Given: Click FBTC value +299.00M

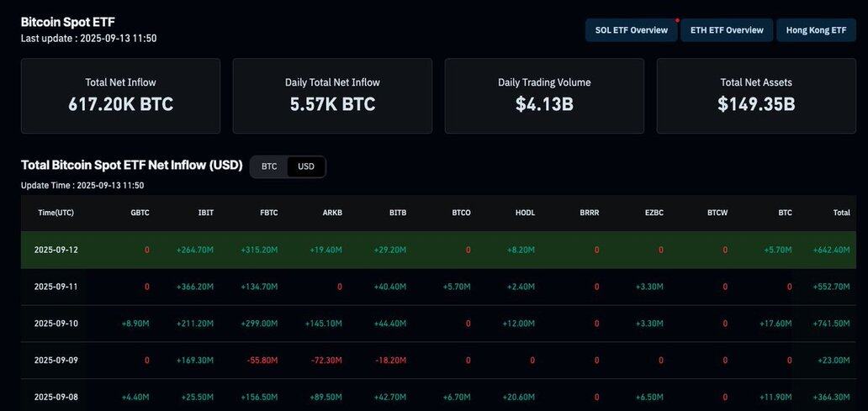Looking at the screenshot, I should 259,324.
